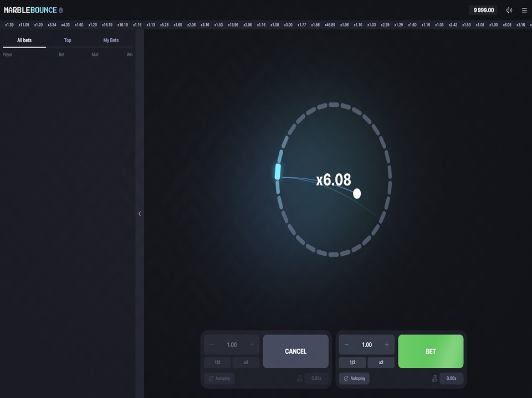Enable Autoplay in the right bet panel

(354, 379)
